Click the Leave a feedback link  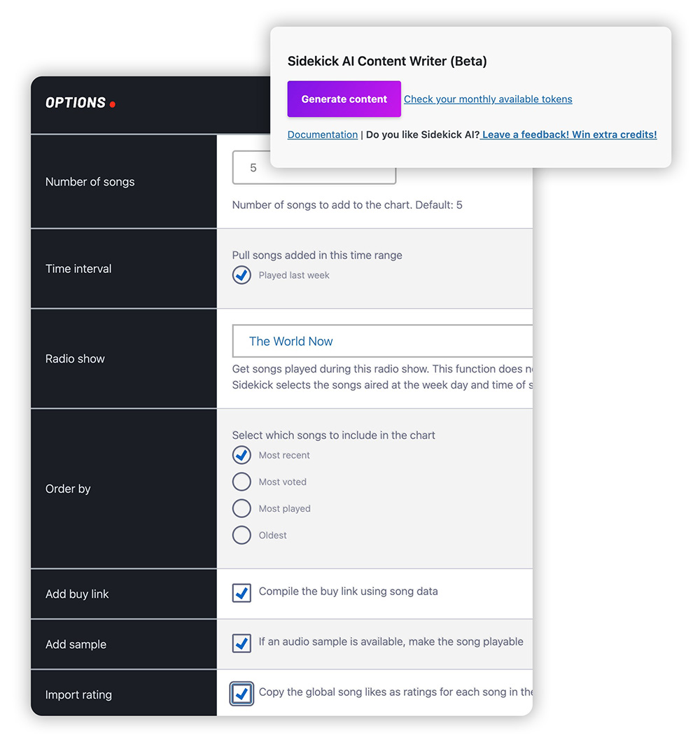click(x=568, y=134)
